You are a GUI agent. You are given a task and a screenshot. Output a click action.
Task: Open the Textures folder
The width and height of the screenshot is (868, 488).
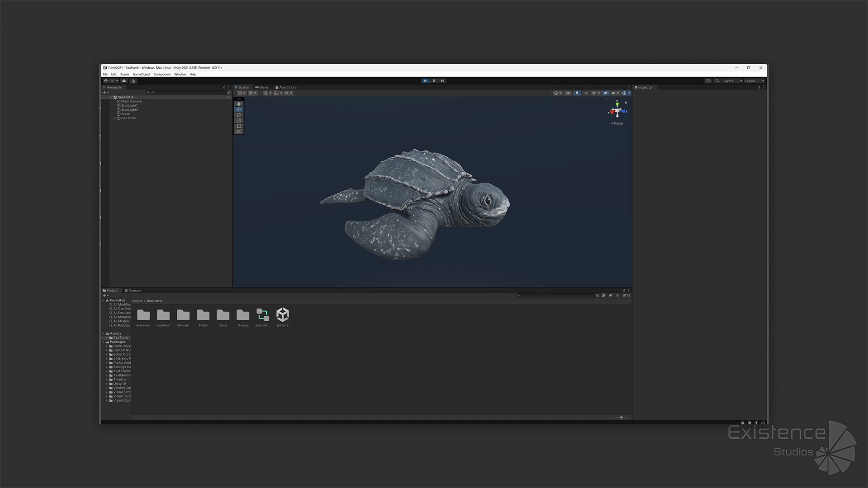click(243, 316)
